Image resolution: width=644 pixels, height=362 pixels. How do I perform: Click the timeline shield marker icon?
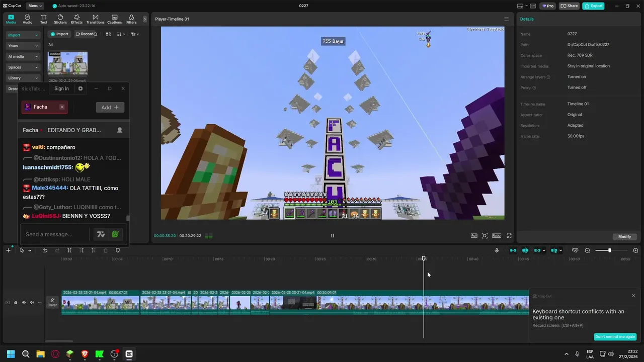[118, 250]
